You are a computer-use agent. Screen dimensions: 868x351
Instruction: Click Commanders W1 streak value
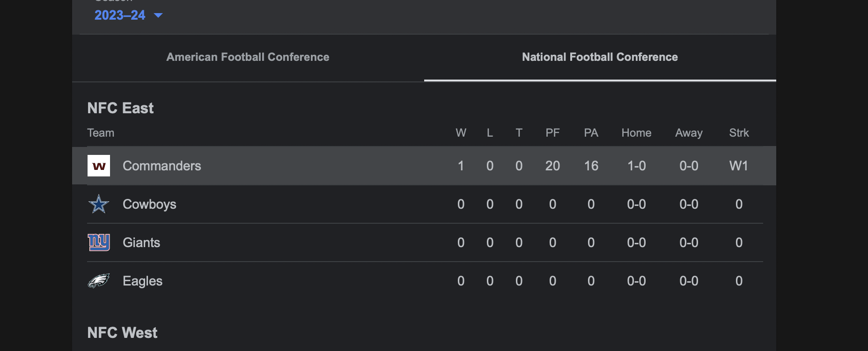(x=739, y=166)
